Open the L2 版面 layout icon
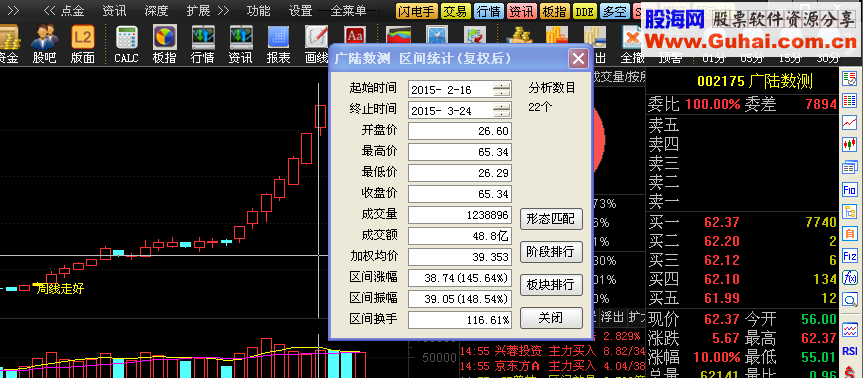863x378 pixels. 83,44
